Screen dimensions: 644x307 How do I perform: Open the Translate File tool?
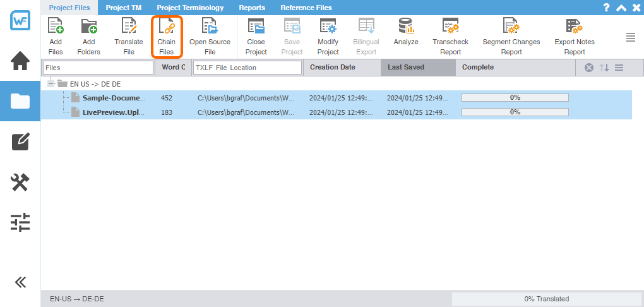click(129, 27)
